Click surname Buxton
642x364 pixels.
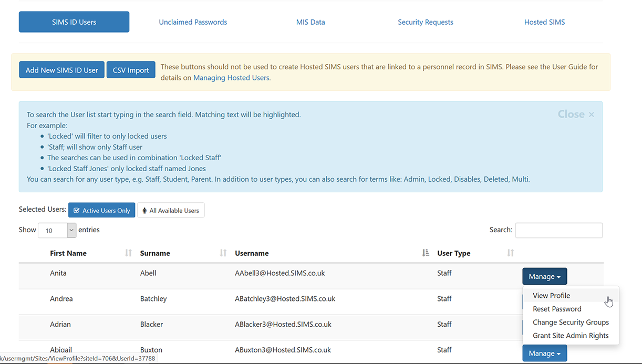tap(151, 350)
